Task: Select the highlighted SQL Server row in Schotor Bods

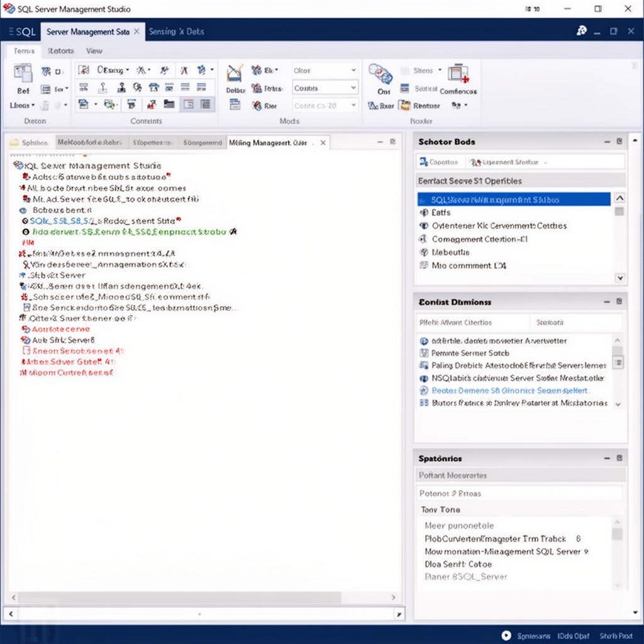Action: pos(514,199)
